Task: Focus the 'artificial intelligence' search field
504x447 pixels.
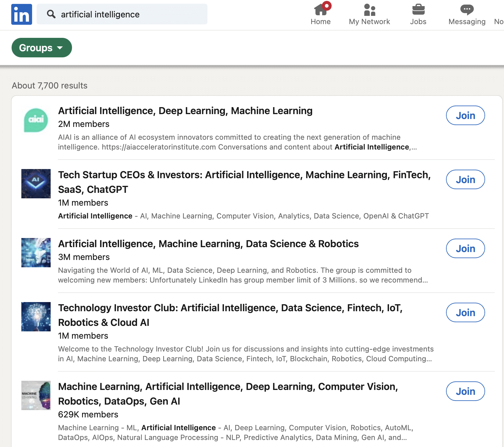Action: pyautogui.click(x=122, y=14)
